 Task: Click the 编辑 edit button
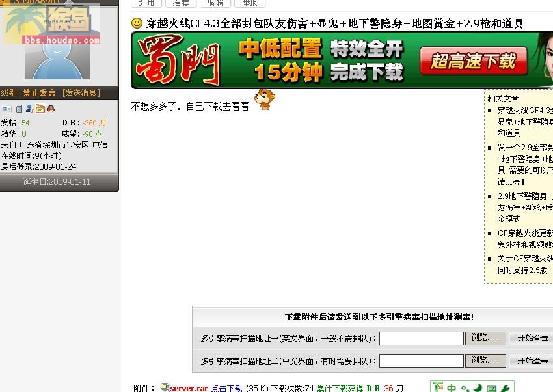215,3
